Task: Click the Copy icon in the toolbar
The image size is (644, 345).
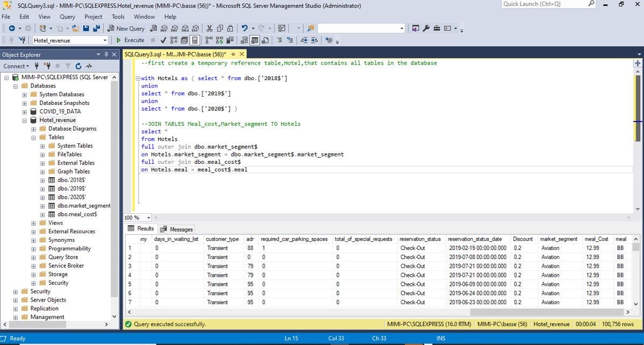Action: (x=219, y=28)
